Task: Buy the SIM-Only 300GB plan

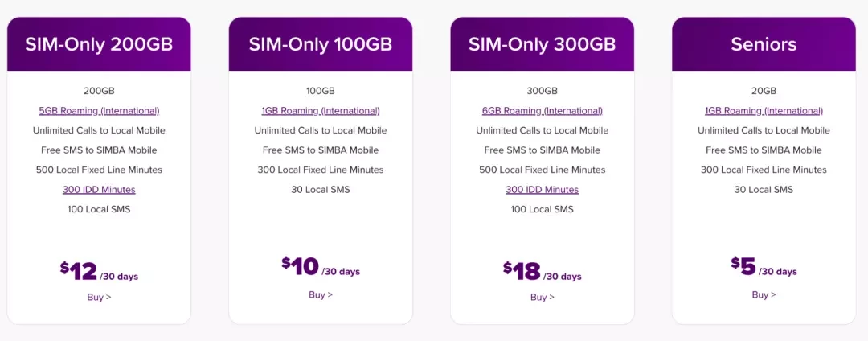Action: pos(542,298)
